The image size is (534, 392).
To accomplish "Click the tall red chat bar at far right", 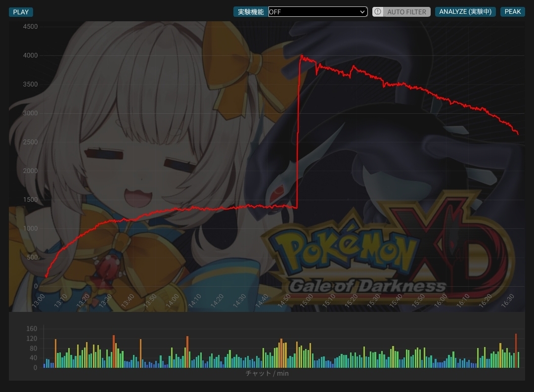I will 516,351.
